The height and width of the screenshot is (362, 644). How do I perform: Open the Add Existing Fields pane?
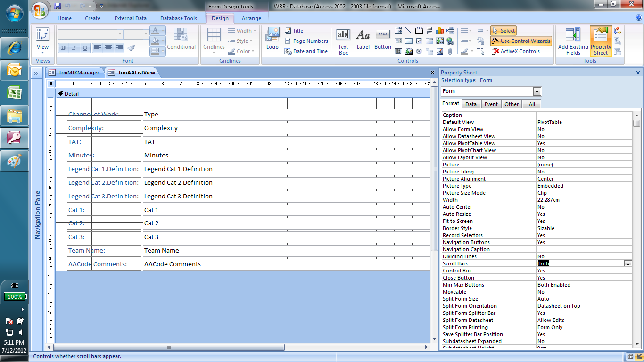573,41
